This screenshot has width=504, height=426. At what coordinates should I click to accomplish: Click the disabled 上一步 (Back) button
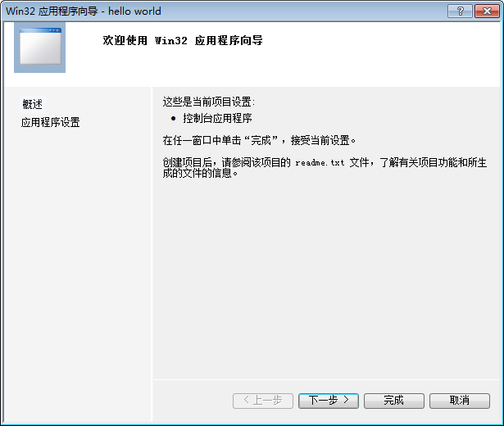click(x=262, y=401)
